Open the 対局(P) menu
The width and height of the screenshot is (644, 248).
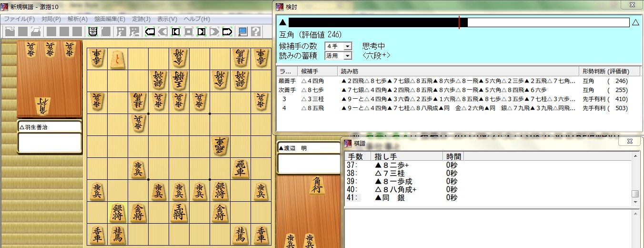coord(51,19)
